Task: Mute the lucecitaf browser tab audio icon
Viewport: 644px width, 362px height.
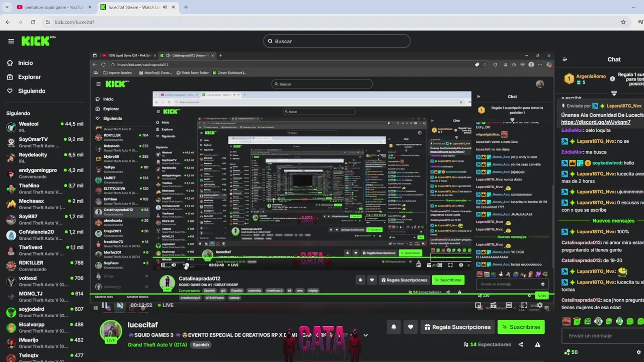Action: [165, 7]
